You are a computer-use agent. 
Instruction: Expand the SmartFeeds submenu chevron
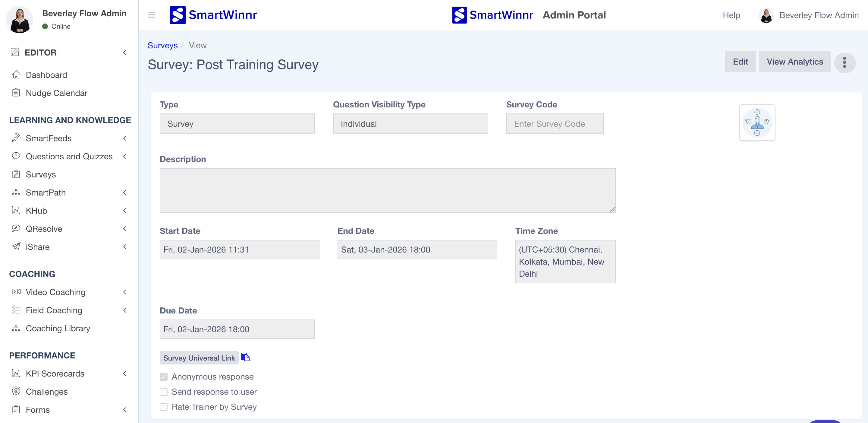125,138
